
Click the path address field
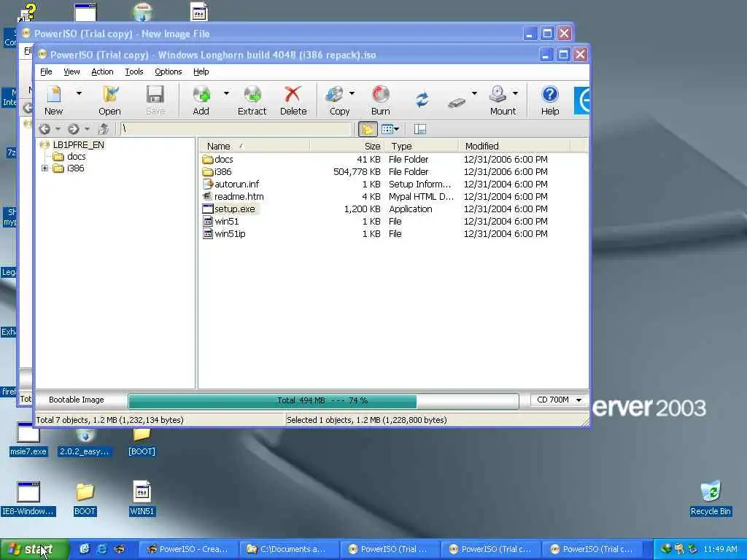236,129
